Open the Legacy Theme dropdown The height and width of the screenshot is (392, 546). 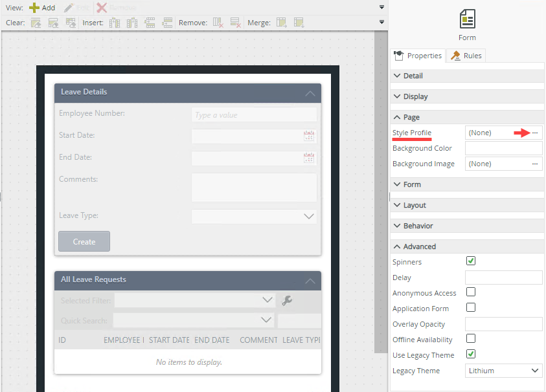(x=503, y=371)
